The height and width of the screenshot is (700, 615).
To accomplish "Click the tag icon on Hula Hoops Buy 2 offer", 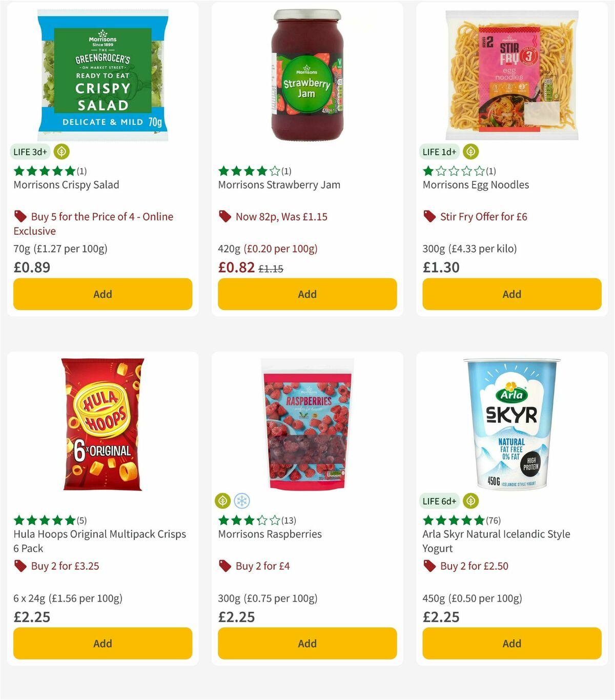I will coord(19,566).
